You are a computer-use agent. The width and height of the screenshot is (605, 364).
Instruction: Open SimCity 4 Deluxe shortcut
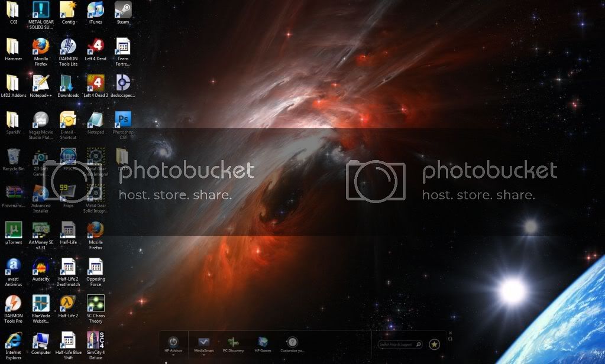(x=95, y=339)
